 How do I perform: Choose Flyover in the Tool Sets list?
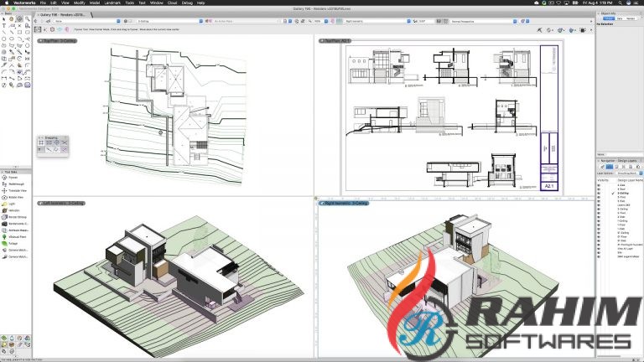(x=15, y=178)
